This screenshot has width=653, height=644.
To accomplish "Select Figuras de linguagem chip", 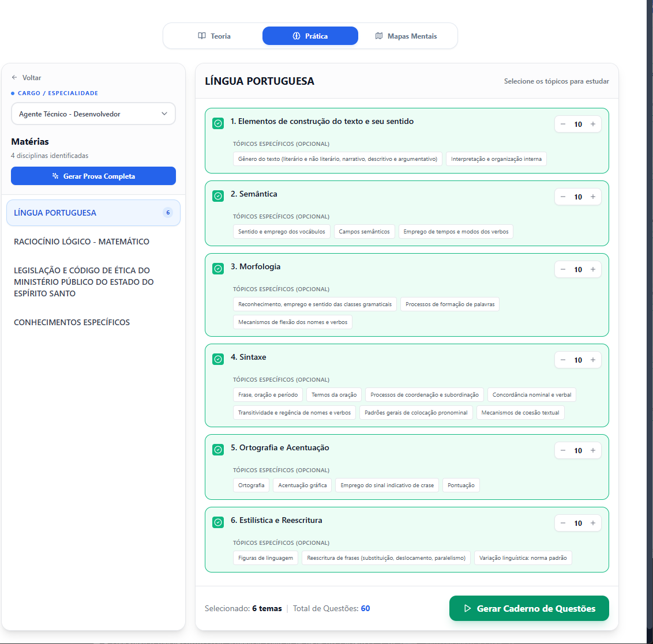I will click(x=265, y=558).
